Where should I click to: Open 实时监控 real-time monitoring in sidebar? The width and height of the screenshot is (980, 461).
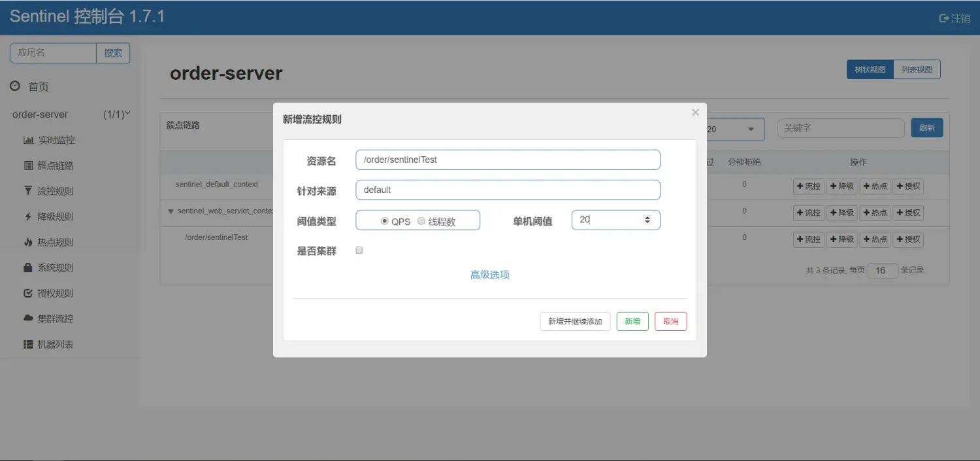[49, 140]
